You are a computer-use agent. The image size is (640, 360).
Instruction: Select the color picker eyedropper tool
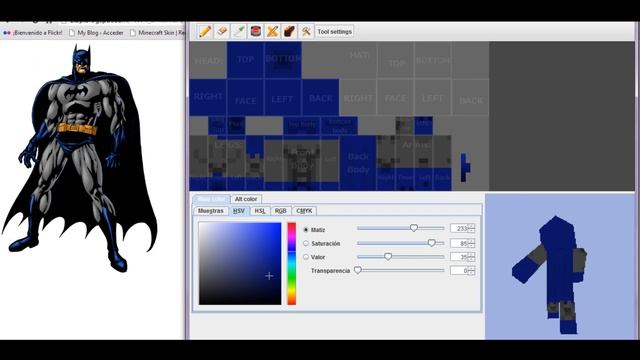pyautogui.click(x=239, y=31)
